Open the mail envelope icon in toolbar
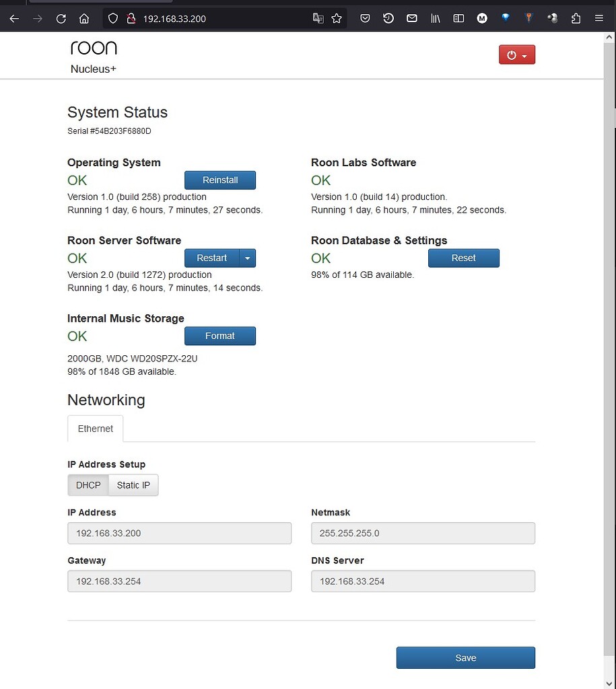The width and height of the screenshot is (616, 689). (411, 18)
